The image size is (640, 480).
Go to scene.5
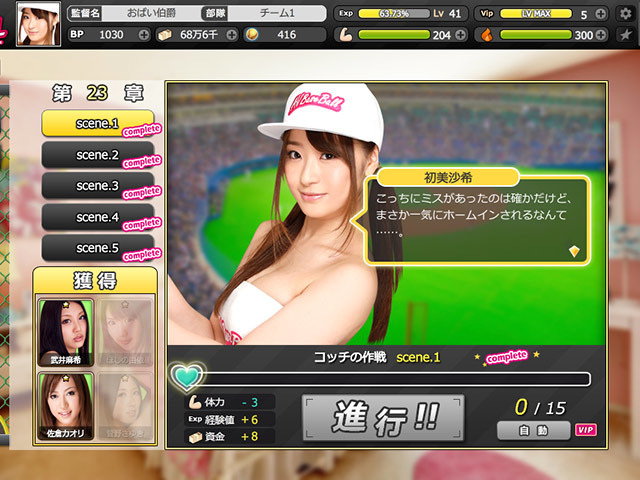97,248
